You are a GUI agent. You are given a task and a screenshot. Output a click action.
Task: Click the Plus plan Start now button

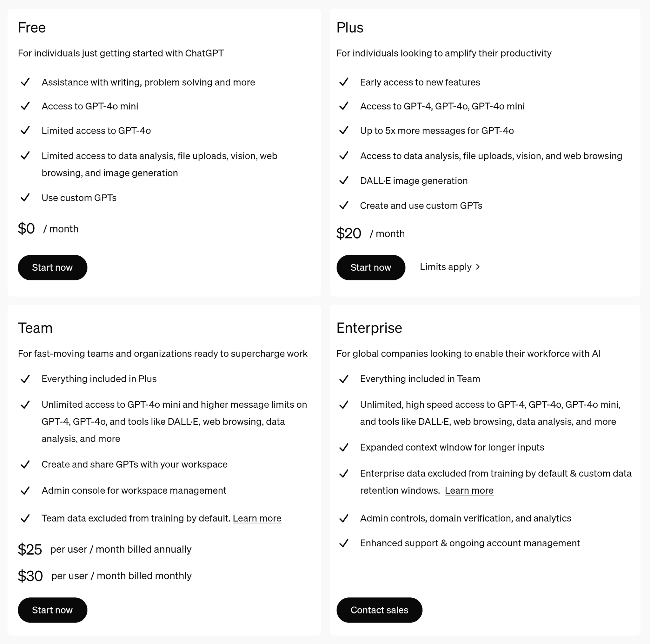372,266
